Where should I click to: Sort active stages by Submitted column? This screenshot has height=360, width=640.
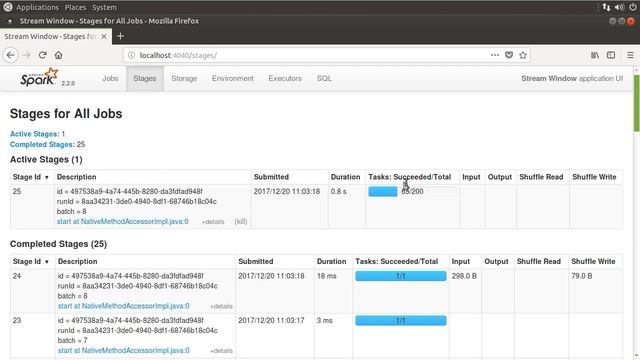[x=271, y=177]
